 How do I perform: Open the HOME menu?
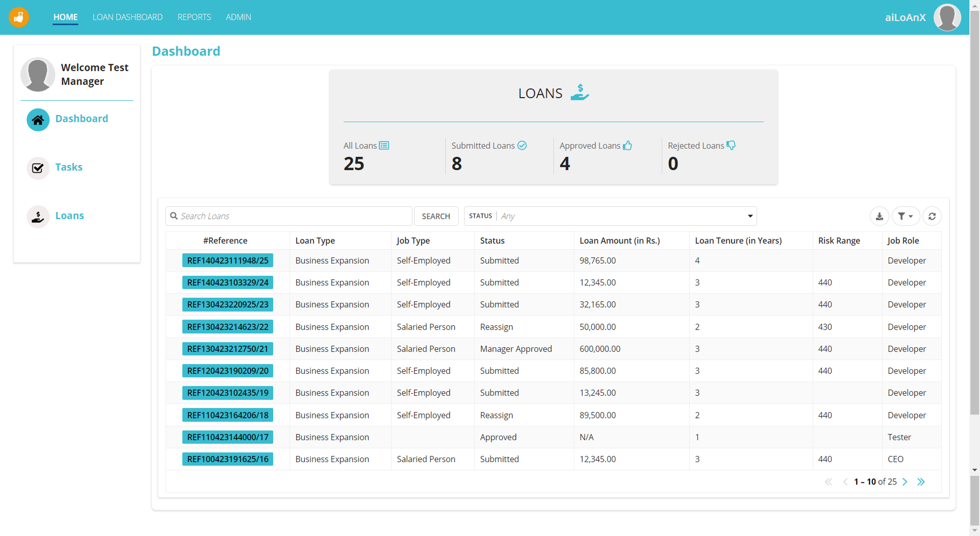(x=65, y=17)
